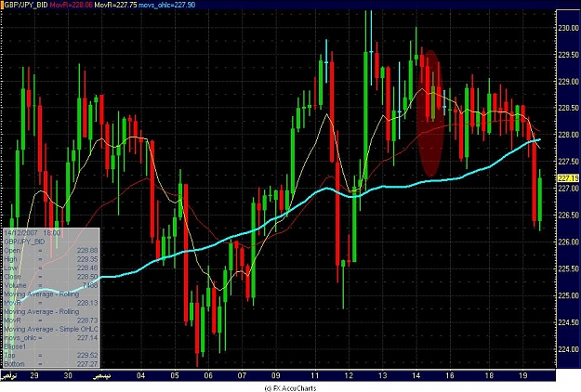Click the cyan movs_ohlc=227.90 header label
This screenshot has width=581, height=392.
(x=167, y=5)
